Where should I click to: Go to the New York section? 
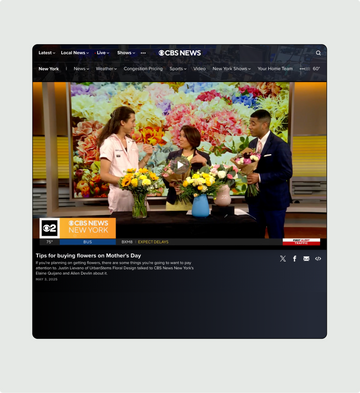point(49,69)
